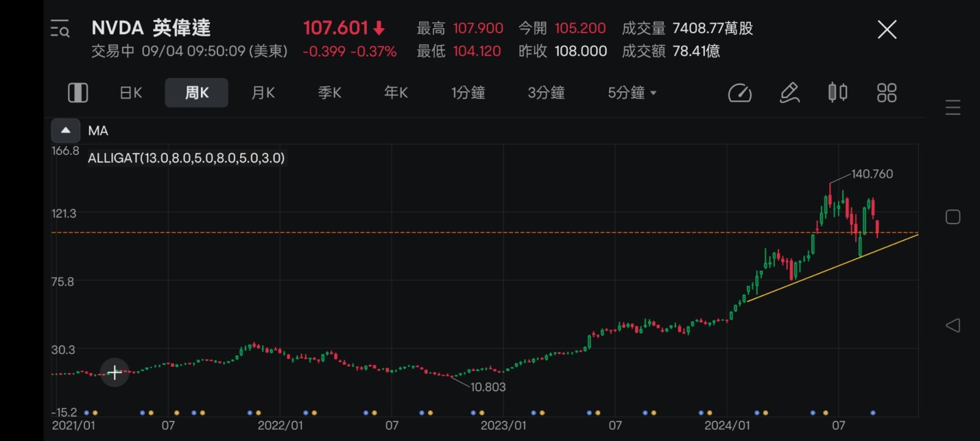Click the 2024/01 date axis label
980x441 pixels.
coord(727,425)
